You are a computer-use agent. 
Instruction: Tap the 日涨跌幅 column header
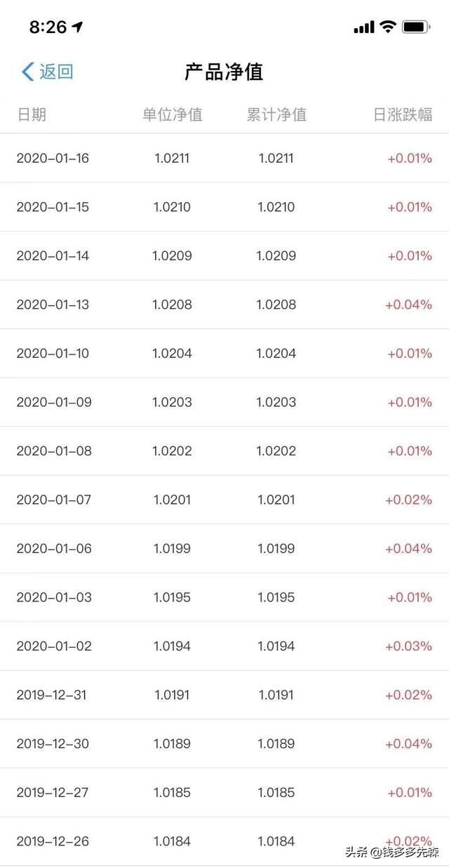tap(403, 114)
